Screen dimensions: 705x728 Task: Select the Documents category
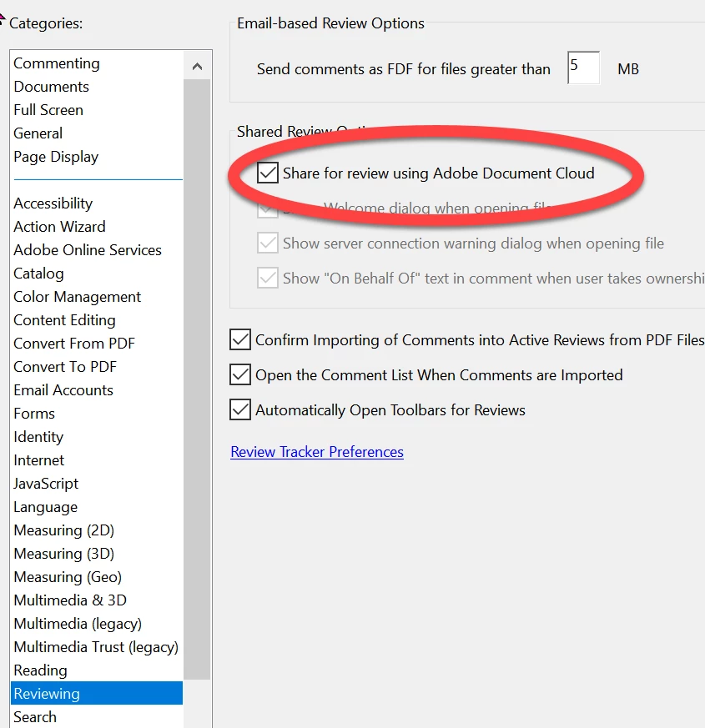pos(51,87)
